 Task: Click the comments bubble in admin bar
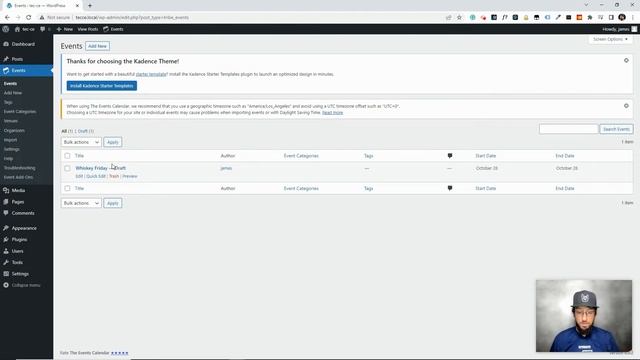pyautogui.click(x=42, y=29)
